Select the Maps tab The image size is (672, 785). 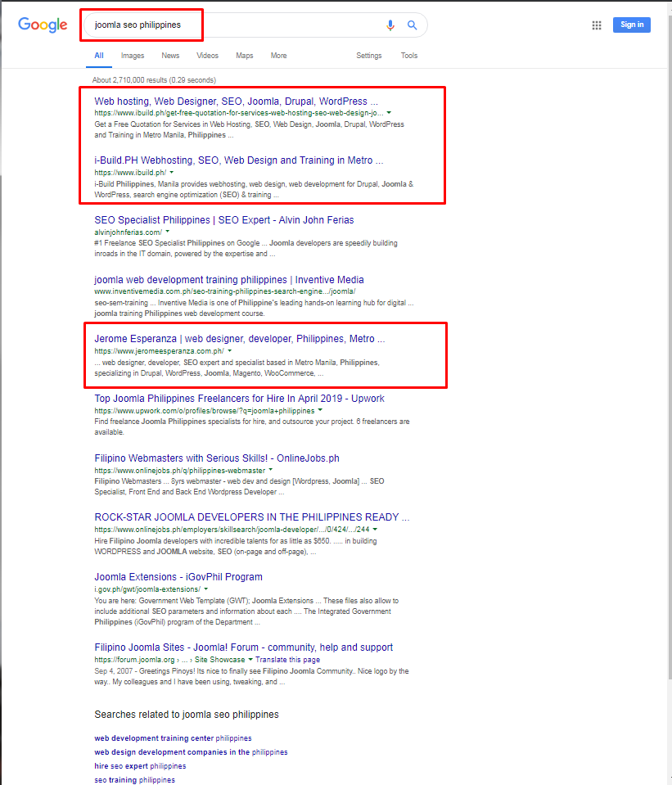[244, 56]
